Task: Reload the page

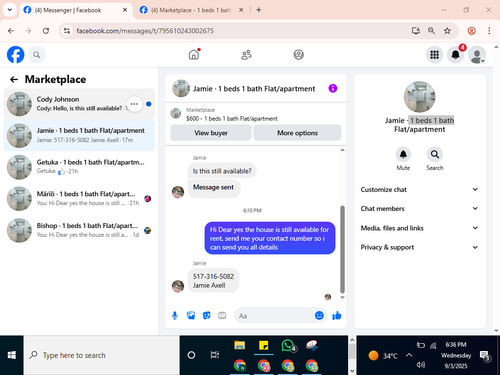Action: pyautogui.click(x=46, y=31)
